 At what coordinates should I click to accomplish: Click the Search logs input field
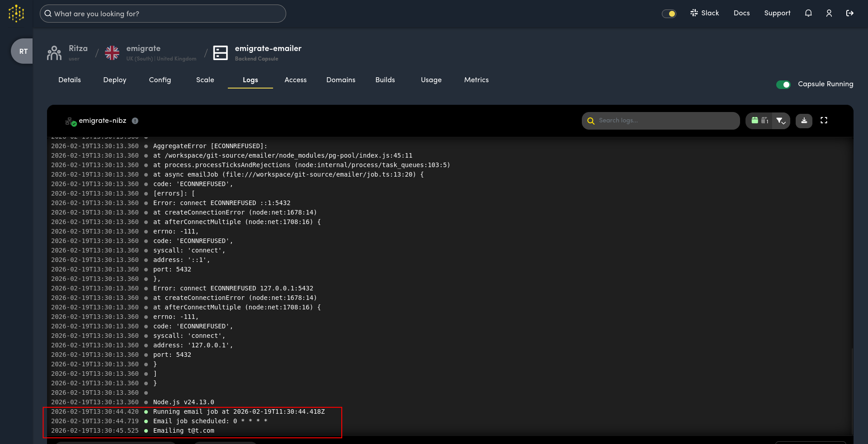[660, 121]
